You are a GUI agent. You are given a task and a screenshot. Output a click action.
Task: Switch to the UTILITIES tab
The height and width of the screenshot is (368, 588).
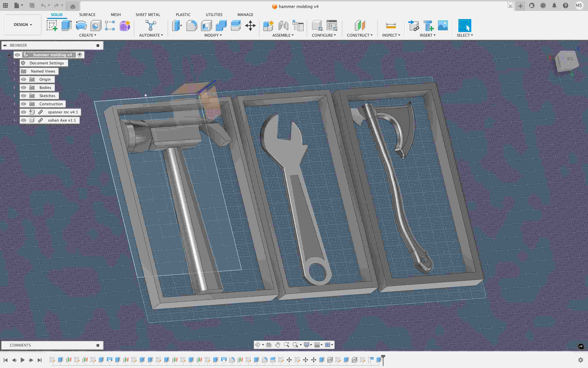click(214, 15)
